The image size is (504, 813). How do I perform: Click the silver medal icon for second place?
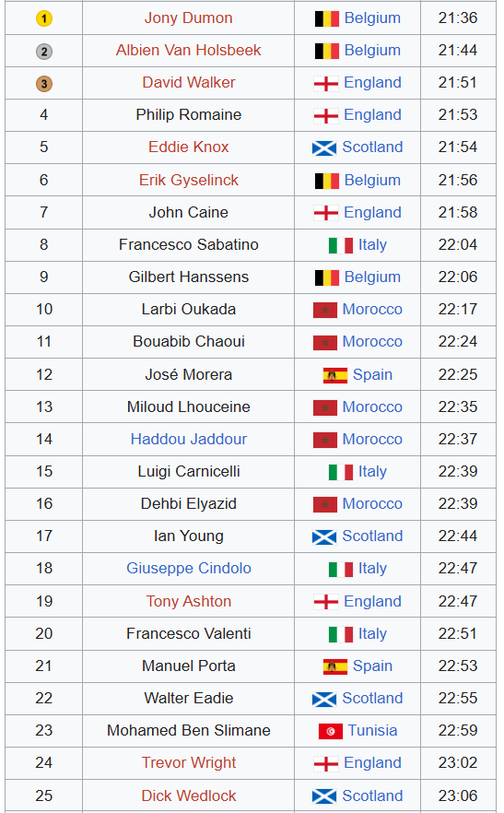pyautogui.click(x=44, y=52)
